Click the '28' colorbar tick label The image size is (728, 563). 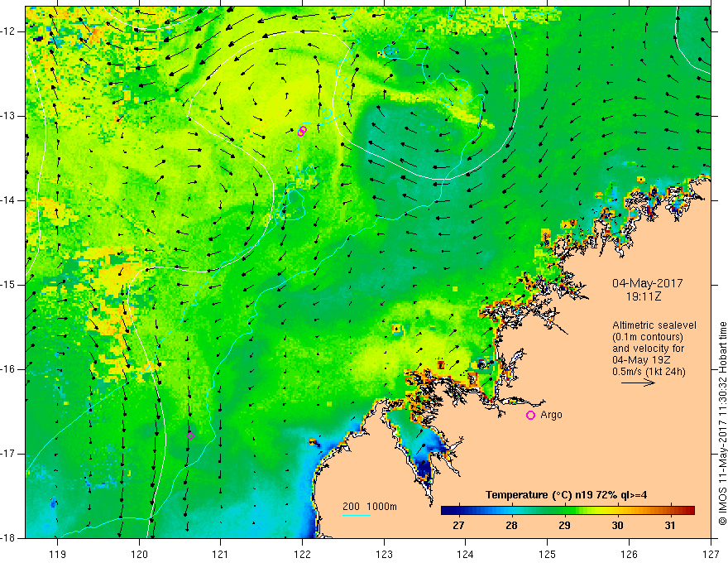pyautogui.click(x=511, y=526)
